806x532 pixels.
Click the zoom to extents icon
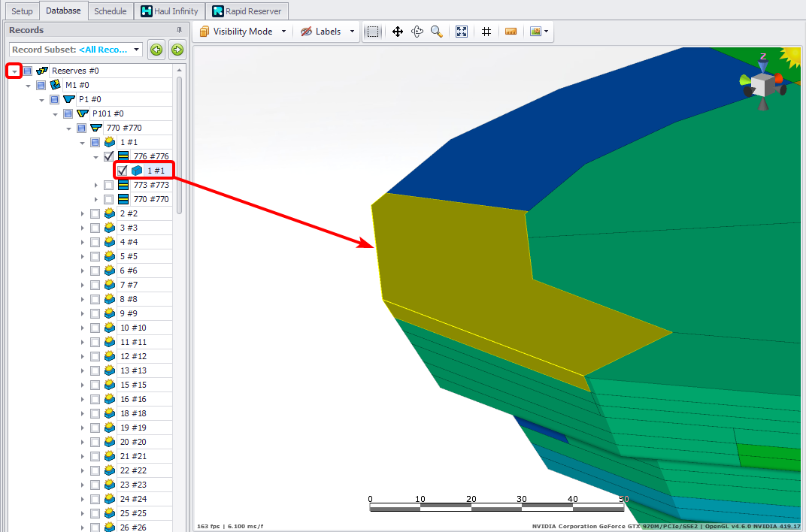(462, 32)
